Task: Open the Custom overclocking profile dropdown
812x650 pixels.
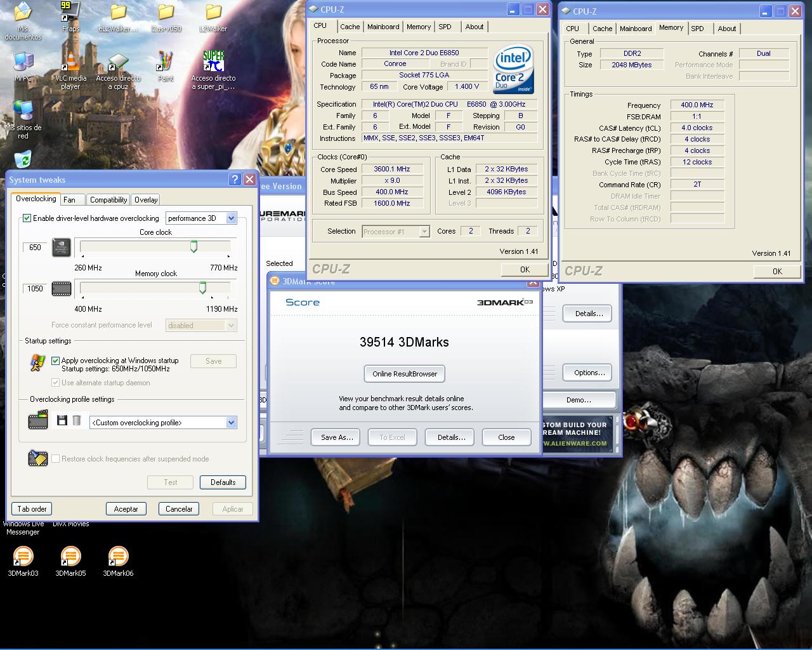Action: [231, 423]
